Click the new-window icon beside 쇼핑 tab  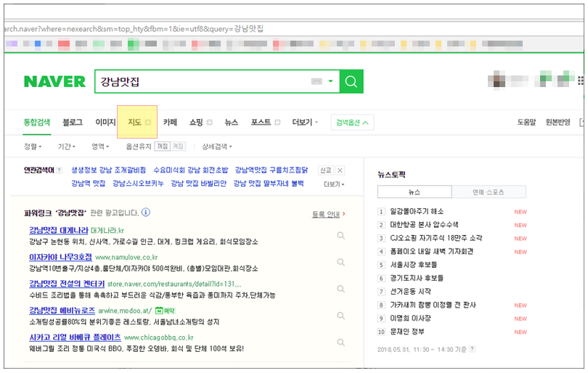pos(210,122)
